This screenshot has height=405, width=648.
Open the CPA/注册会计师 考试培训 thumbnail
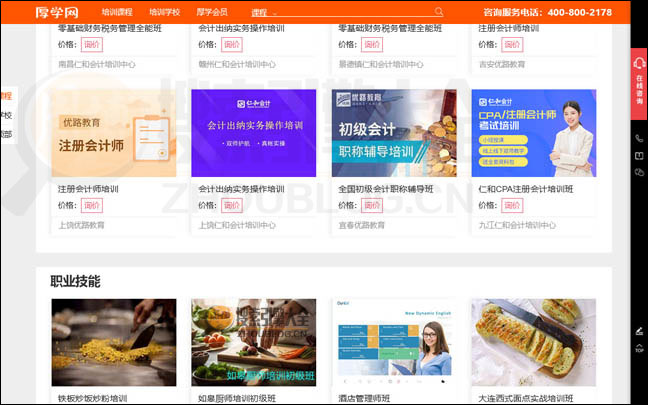click(534, 133)
